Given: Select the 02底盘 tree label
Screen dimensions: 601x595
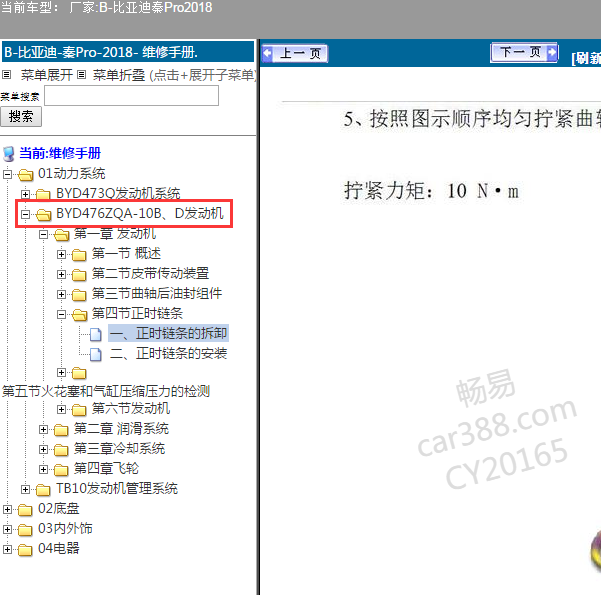Looking at the screenshot, I should tap(59, 508).
